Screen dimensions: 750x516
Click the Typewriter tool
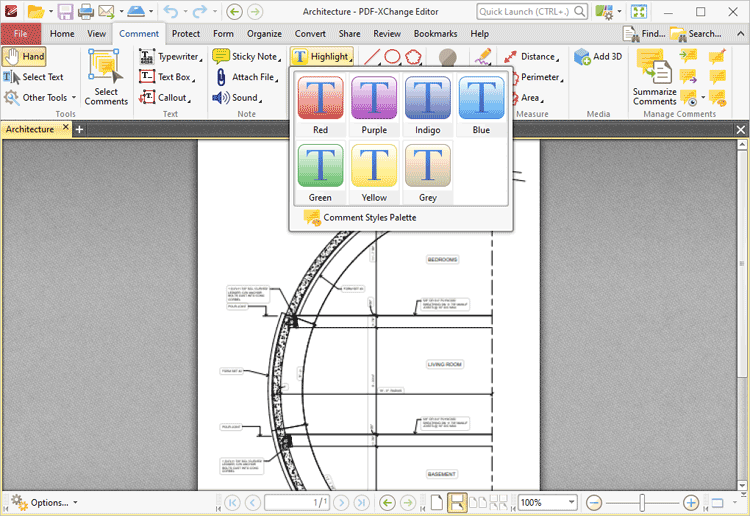point(169,57)
